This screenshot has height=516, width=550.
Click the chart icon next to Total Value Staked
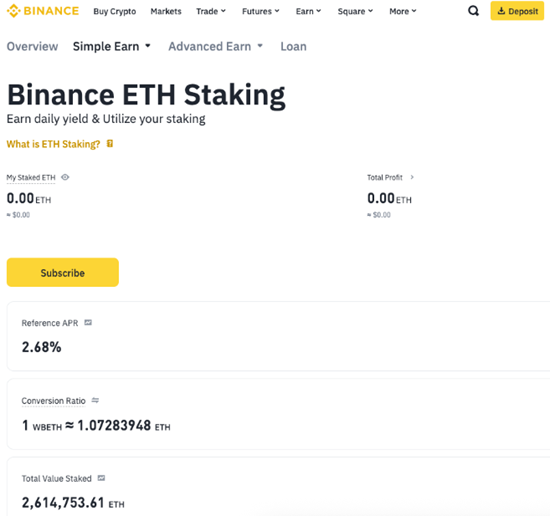(101, 478)
